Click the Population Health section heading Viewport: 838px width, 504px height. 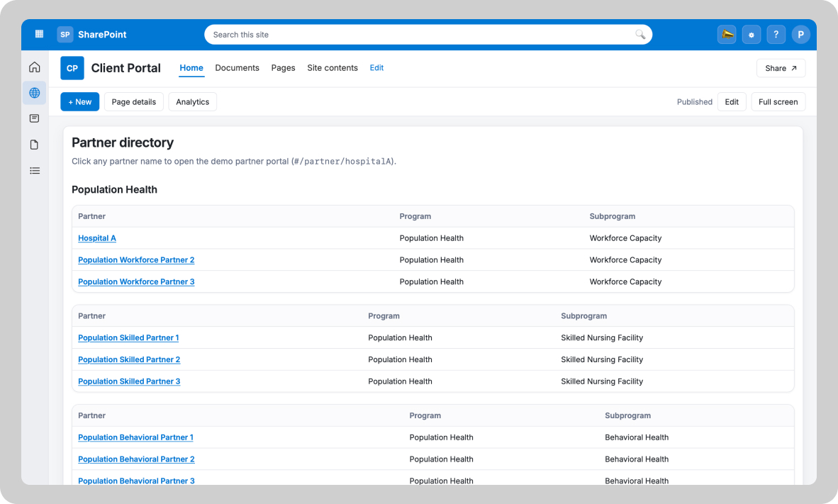coord(114,190)
